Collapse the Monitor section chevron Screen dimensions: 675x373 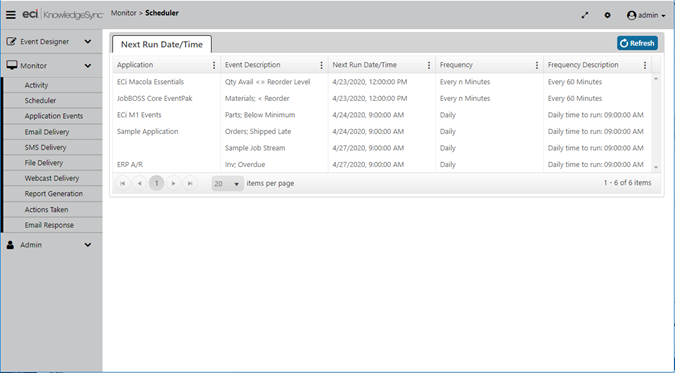click(x=88, y=66)
